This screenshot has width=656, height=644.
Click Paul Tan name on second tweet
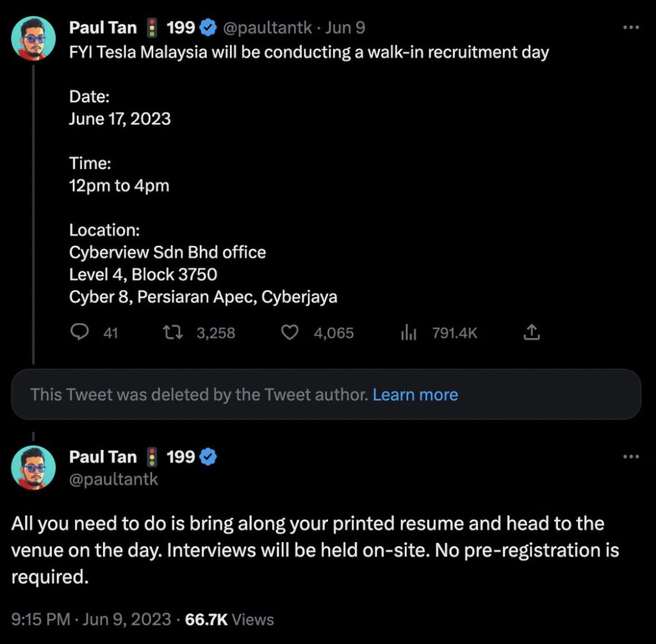pos(102,456)
